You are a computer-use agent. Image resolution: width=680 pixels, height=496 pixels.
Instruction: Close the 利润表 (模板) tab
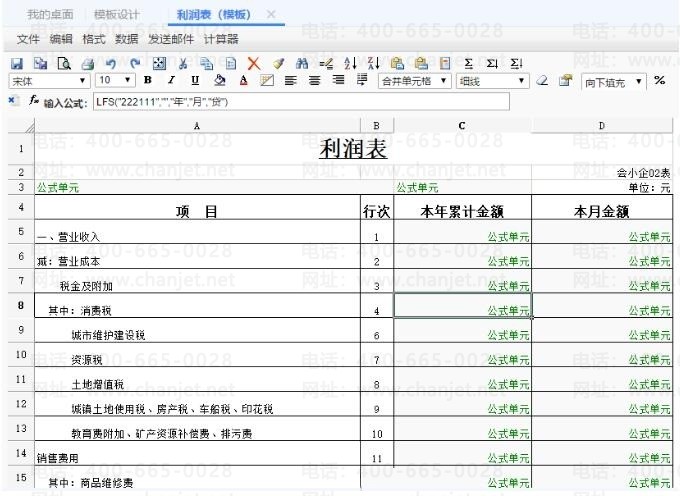click(x=271, y=15)
